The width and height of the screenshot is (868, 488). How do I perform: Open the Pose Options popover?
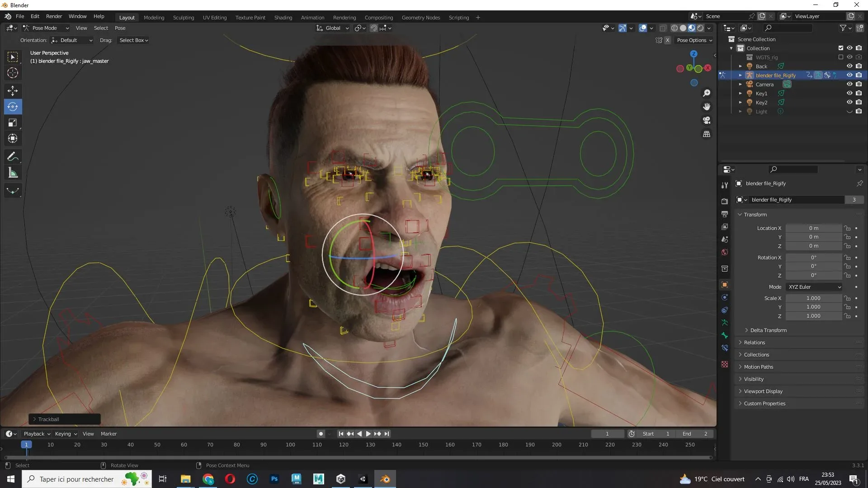tap(695, 40)
